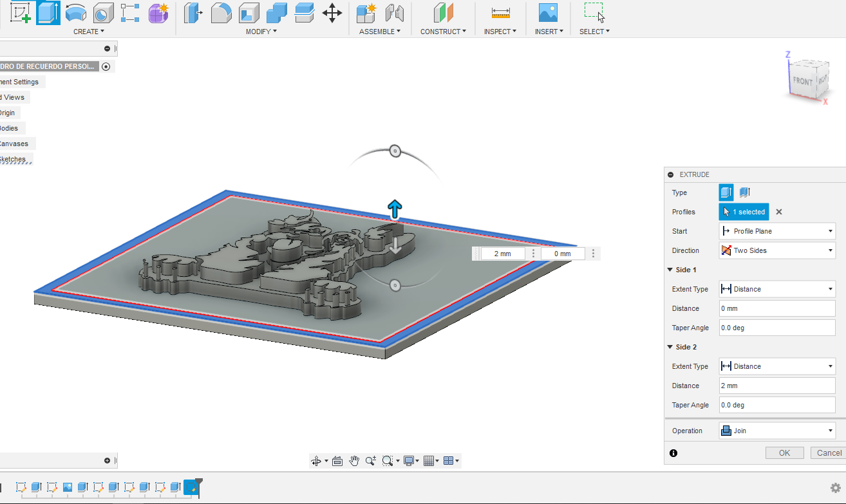
Task: Pick the Fillet tool
Action: click(221, 13)
